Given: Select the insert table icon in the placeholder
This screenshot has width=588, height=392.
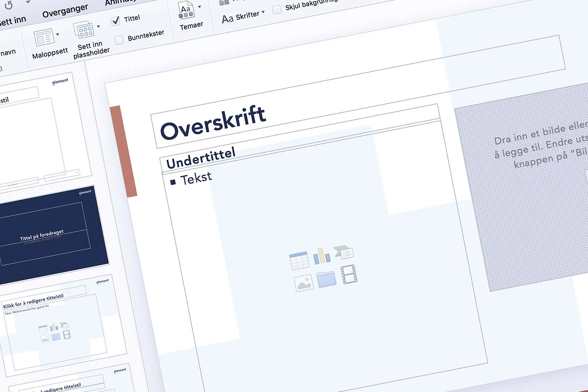Looking at the screenshot, I should tap(299, 260).
